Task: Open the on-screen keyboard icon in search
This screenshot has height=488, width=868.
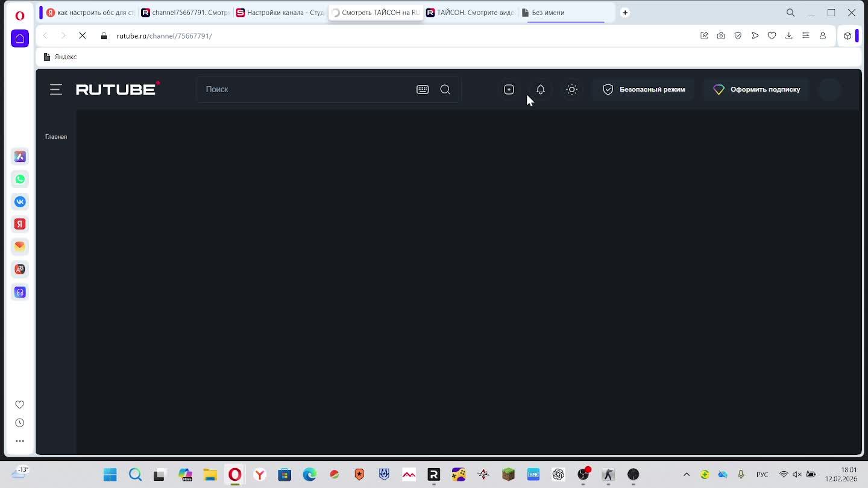Action: pos(423,89)
